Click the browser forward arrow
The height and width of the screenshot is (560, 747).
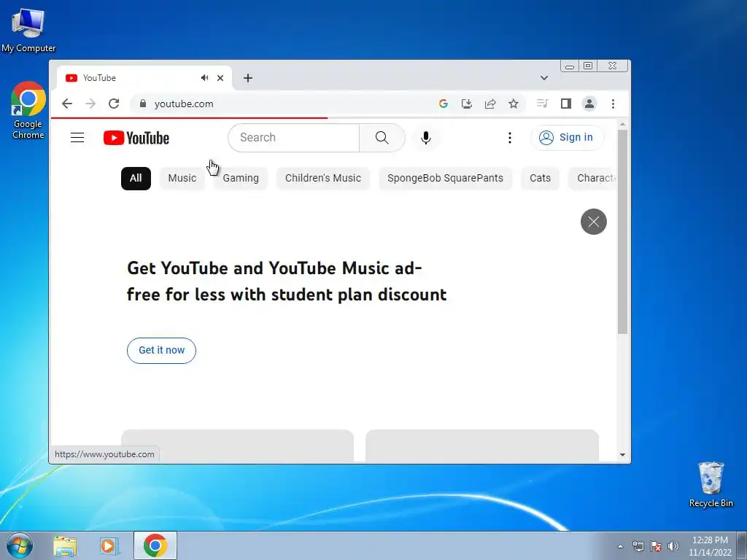(90, 104)
